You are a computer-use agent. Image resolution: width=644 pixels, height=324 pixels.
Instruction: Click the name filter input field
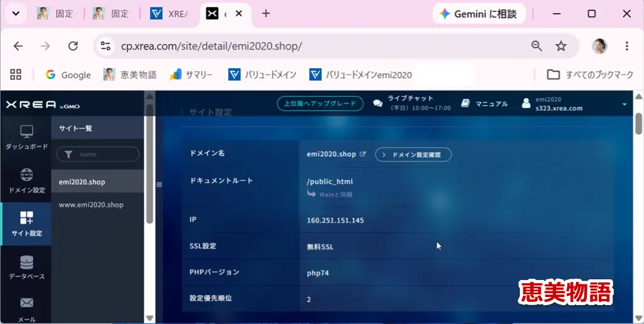click(x=97, y=154)
